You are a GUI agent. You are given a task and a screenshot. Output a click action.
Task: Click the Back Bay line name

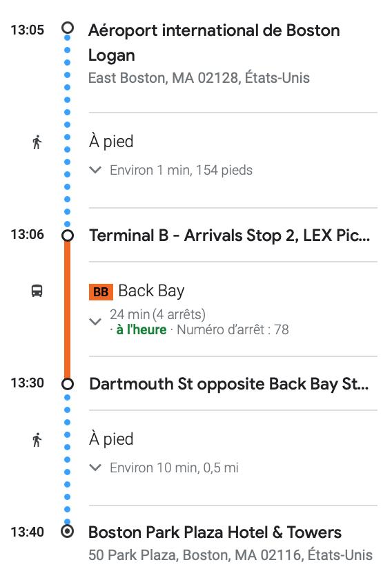pyautogui.click(x=151, y=291)
